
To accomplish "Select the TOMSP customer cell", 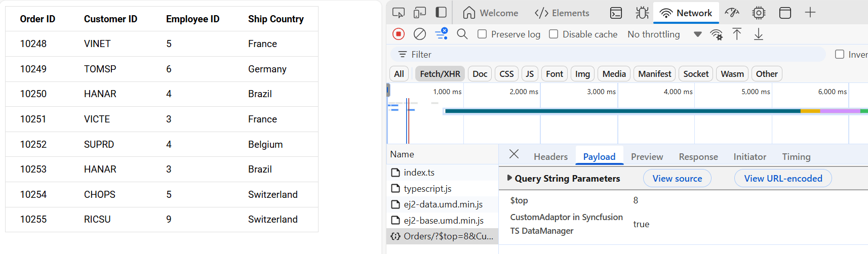I will pyautogui.click(x=100, y=69).
